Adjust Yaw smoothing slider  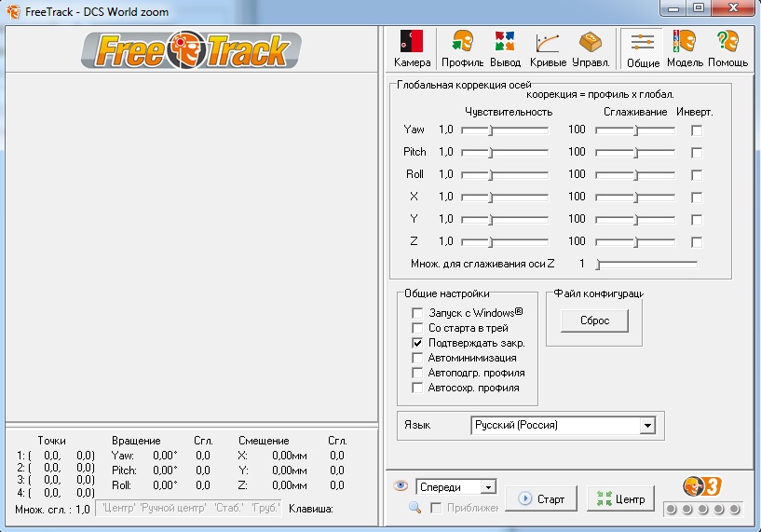[635, 130]
